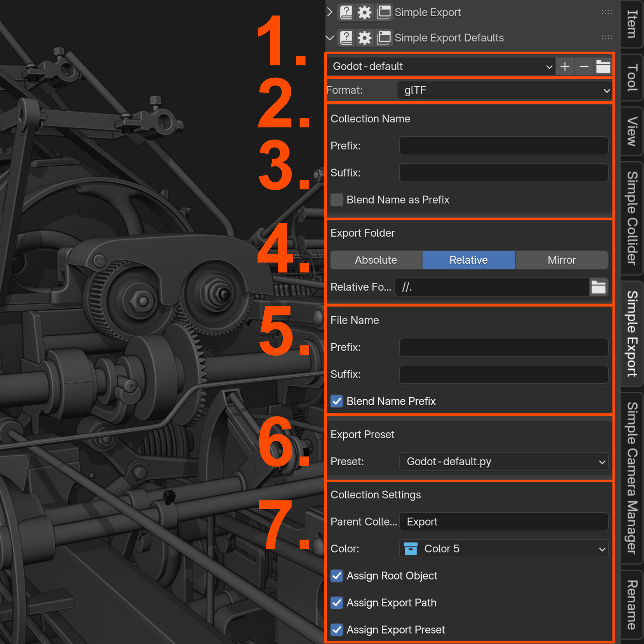Image resolution: width=644 pixels, height=644 pixels.
Task: Open preset folder next to Godot-default
Action: coord(603,66)
